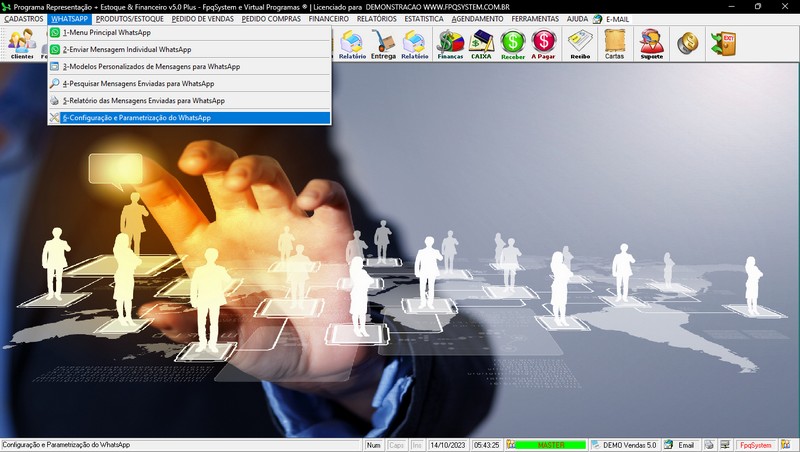Click the printer icon beside Relatório das Mensagens
800x452 pixels.
(x=55, y=101)
